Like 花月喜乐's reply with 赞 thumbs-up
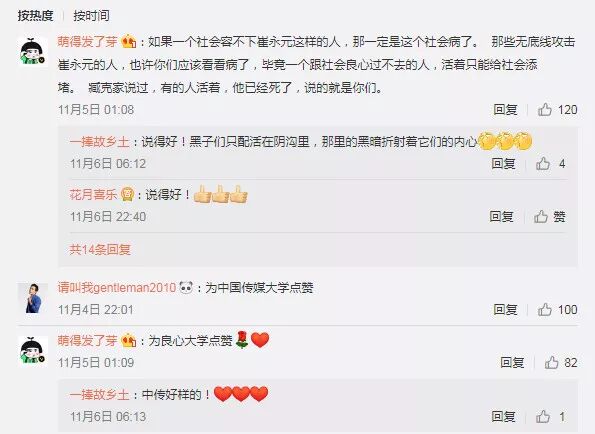The image size is (595, 434). 541,217
